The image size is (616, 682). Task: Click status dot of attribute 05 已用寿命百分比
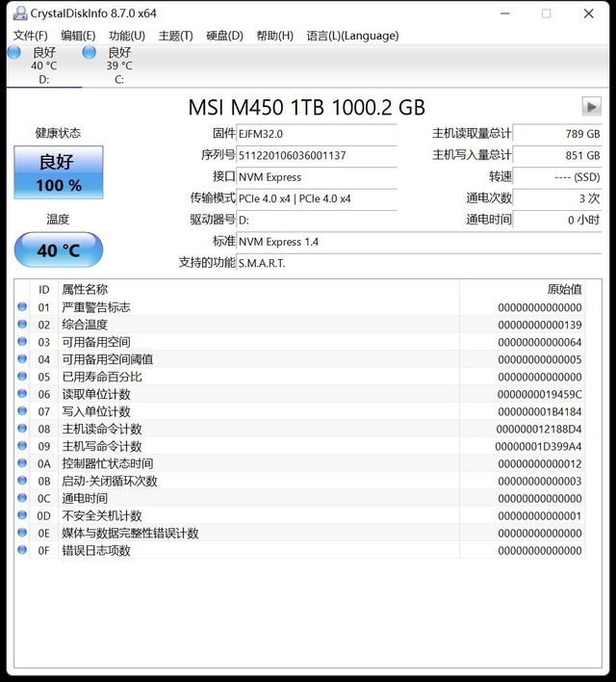click(22, 377)
